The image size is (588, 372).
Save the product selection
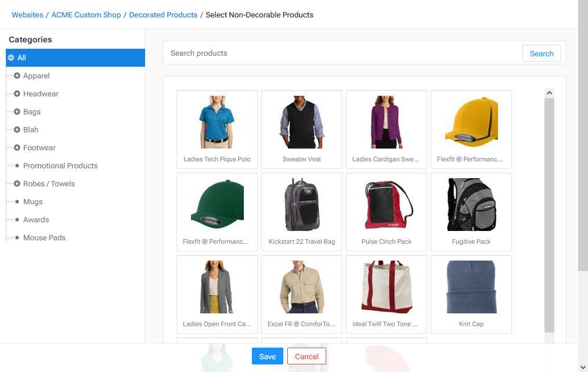267,356
